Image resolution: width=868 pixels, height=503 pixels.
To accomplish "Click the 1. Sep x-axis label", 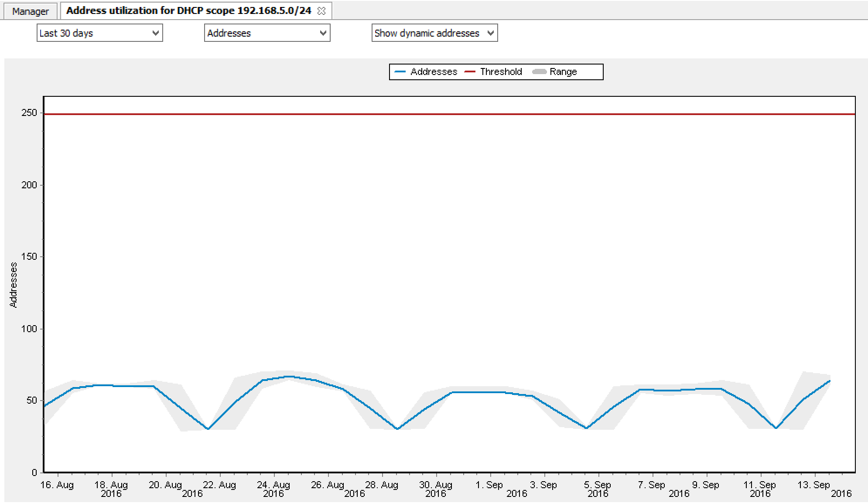I will coord(489,485).
